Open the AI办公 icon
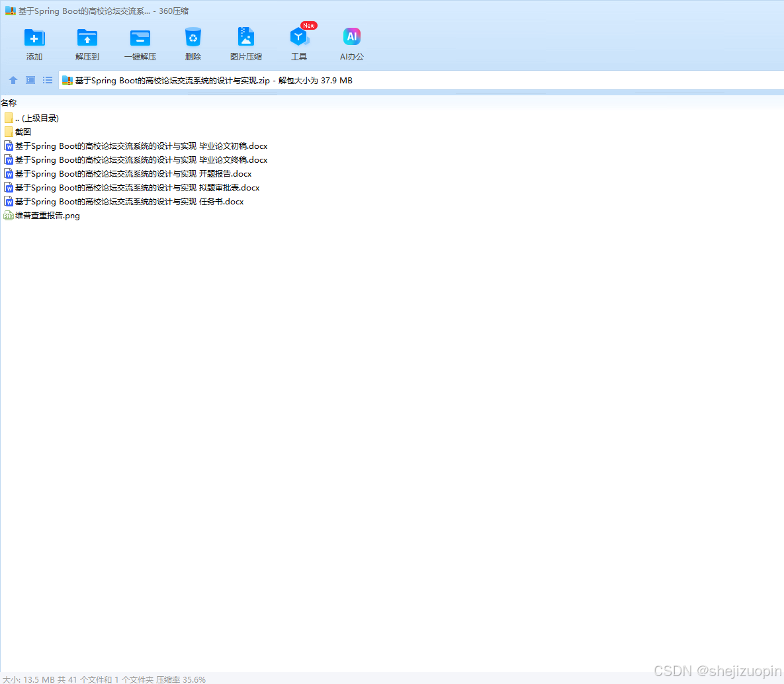This screenshot has height=684, width=784. pos(352,36)
